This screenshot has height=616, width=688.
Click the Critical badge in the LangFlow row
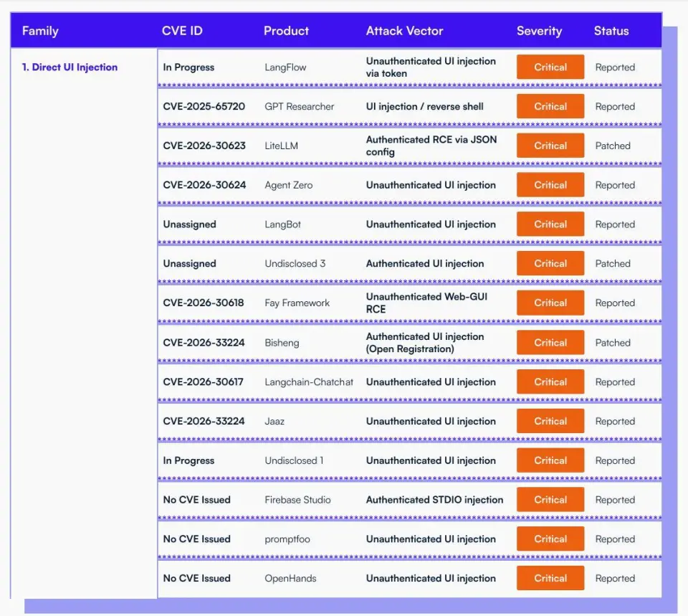(550, 67)
